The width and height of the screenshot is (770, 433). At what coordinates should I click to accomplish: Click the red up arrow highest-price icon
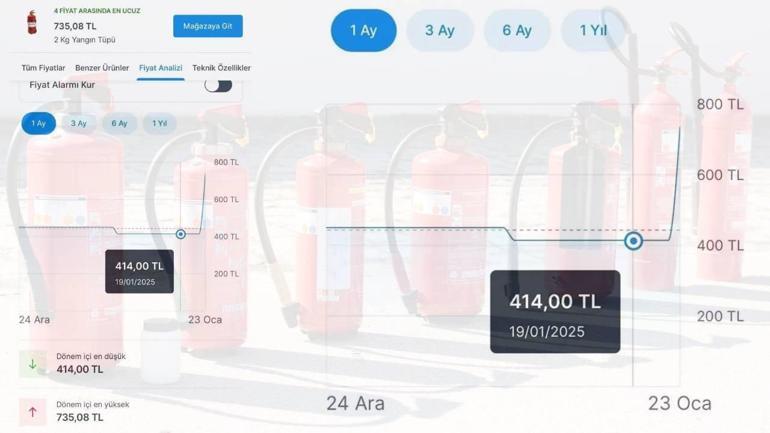32,412
